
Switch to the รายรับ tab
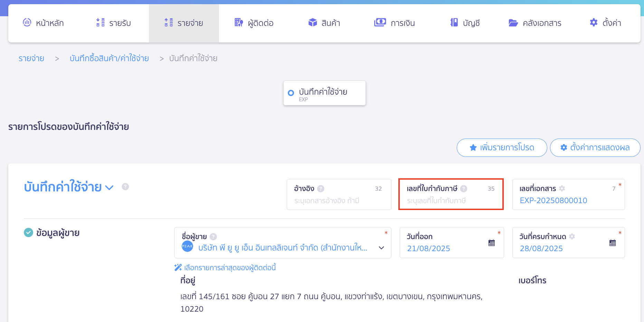(x=113, y=23)
